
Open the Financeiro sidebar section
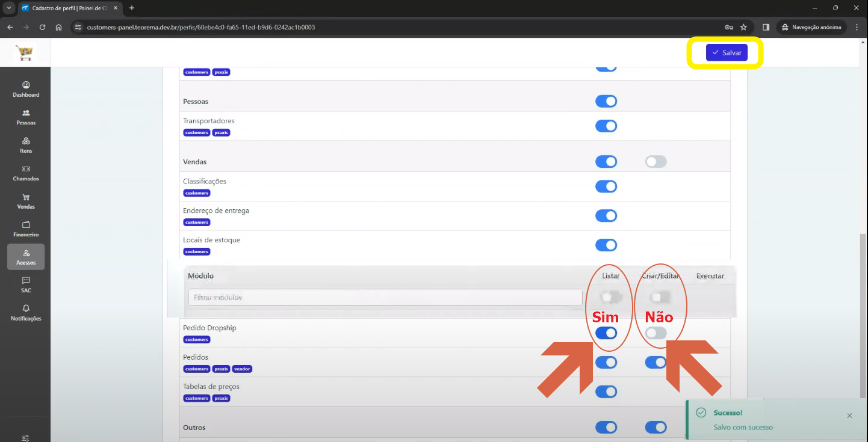pos(26,229)
